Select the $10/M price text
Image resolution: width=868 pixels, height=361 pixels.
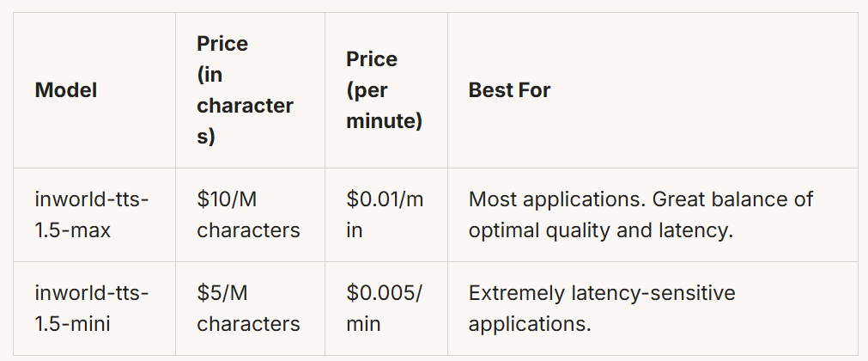[227, 199]
